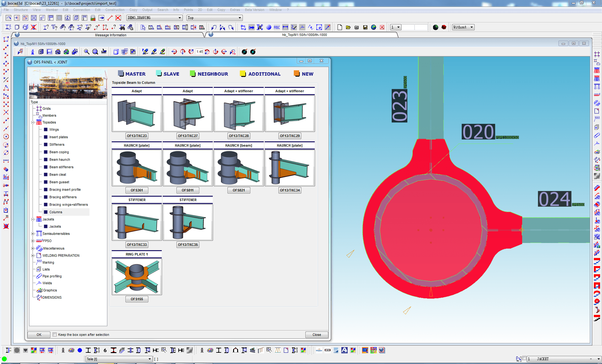
Task: Click the binoculars search icon
Action: [122, 27]
